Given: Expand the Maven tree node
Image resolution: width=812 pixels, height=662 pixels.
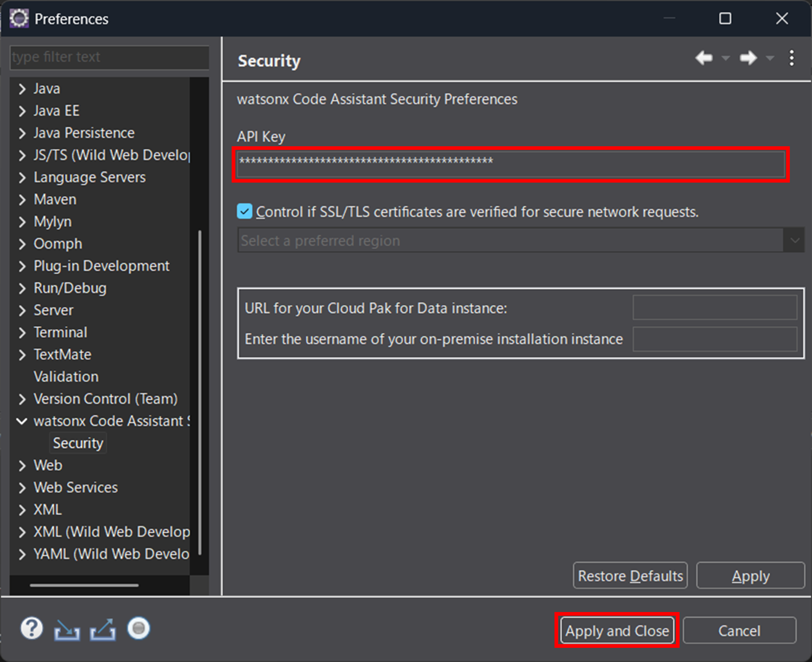Looking at the screenshot, I should point(22,200).
